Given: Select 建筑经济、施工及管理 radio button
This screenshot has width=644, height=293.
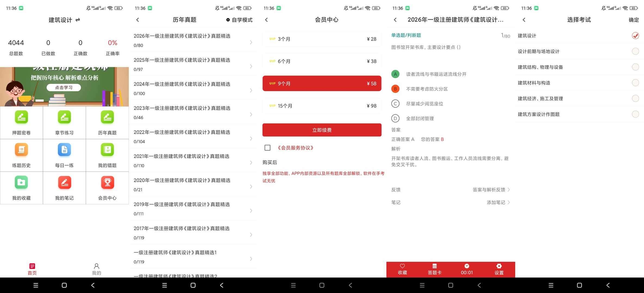Looking at the screenshot, I should click(x=635, y=98).
